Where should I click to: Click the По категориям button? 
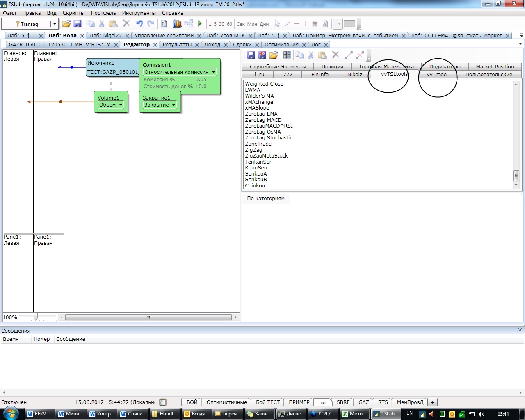[x=266, y=199]
